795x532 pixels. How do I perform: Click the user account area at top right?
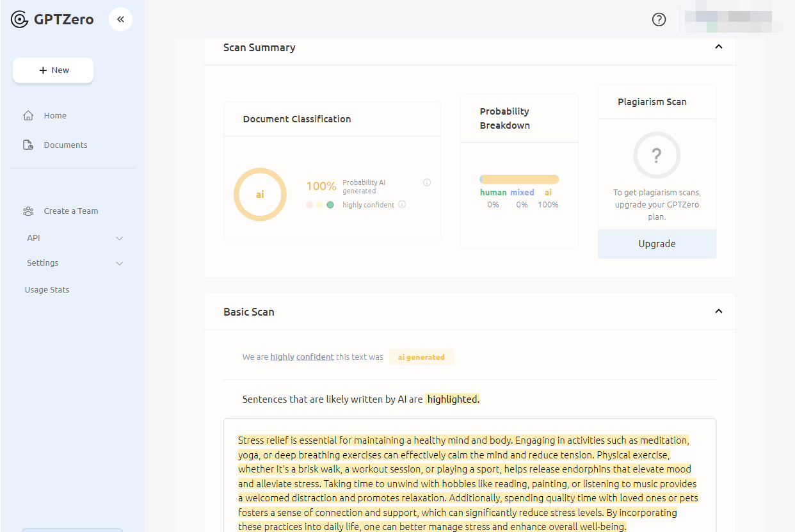point(733,20)
